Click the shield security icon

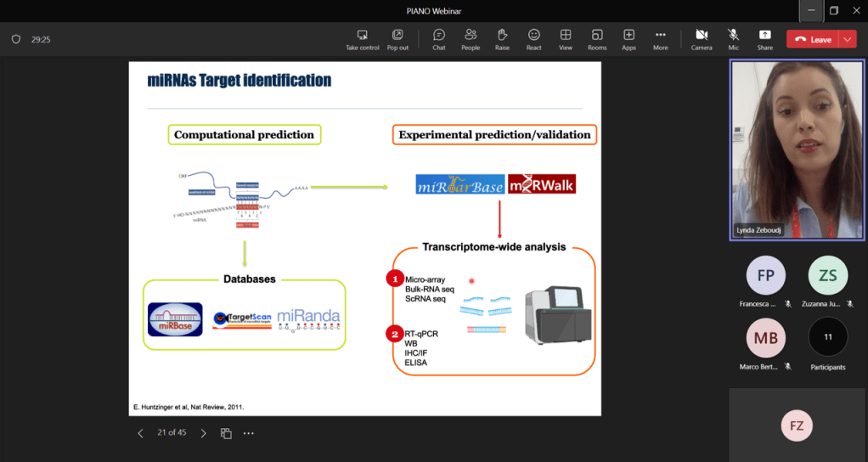[15, 39]
